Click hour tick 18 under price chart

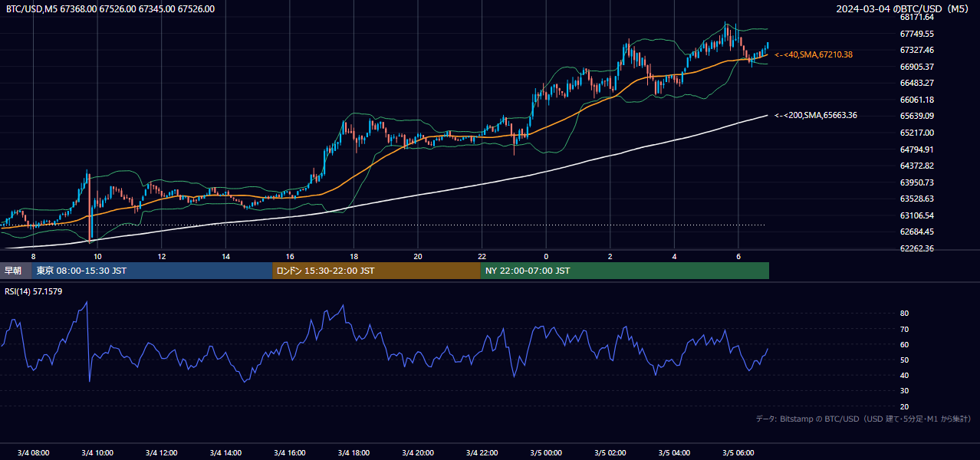coord(354,256)
